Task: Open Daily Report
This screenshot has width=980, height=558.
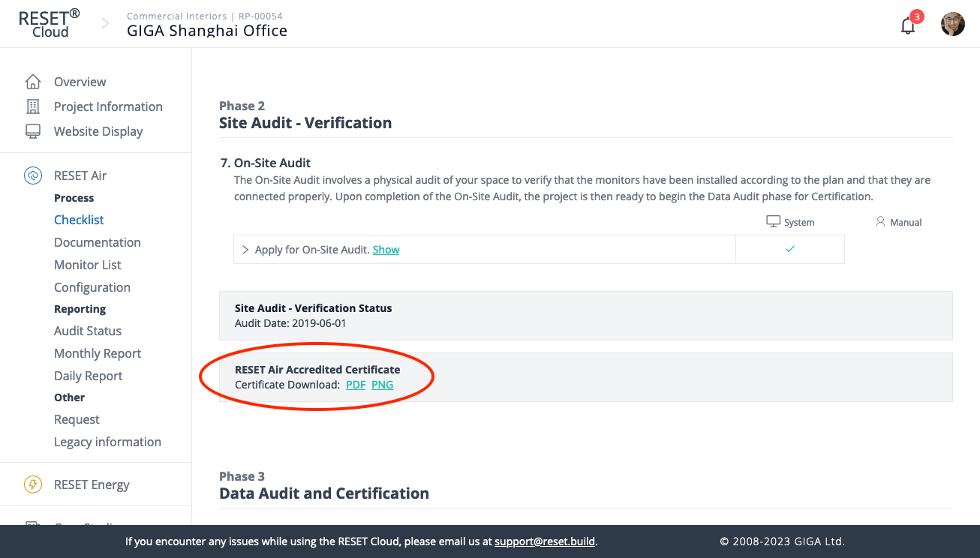Action: coord(89,376)
